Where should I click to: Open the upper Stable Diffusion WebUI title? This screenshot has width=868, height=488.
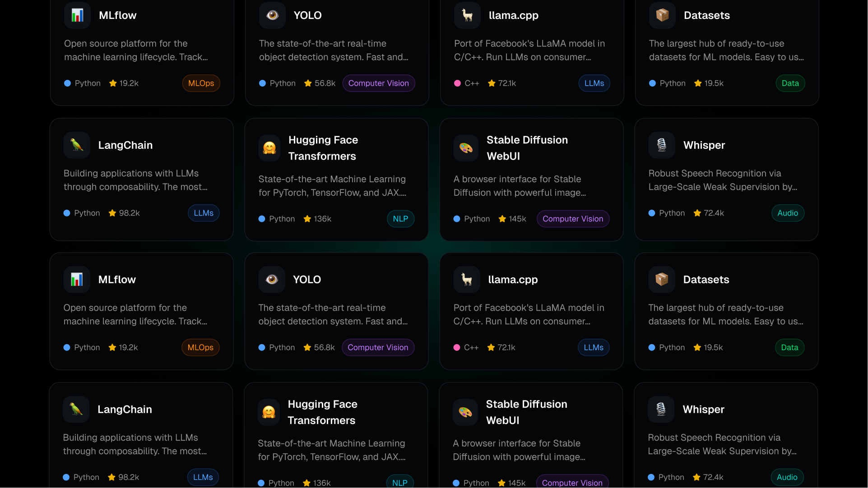click(527, 148)
